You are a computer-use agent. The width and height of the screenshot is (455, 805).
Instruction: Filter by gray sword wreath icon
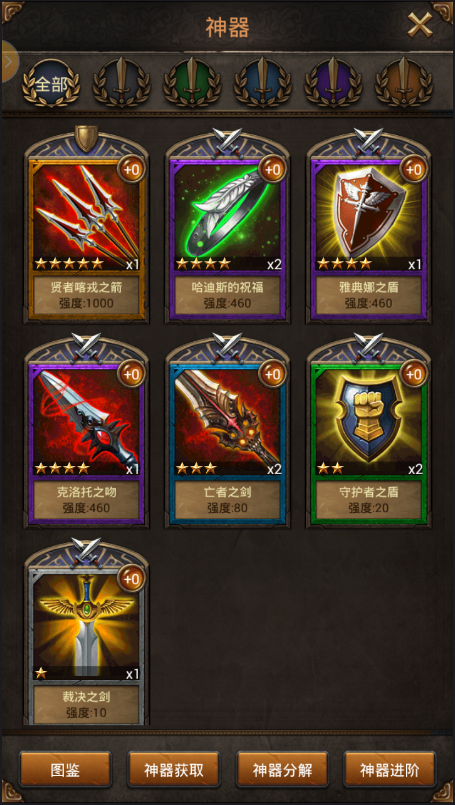121,82
